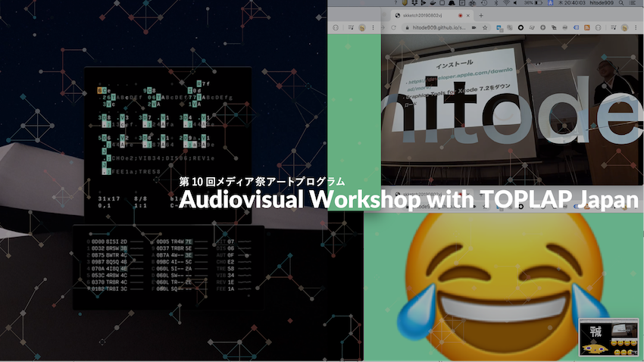Screen dimensions: 644x362
Task: Click the battery 36% indicator
Action: [x=533, y=3]
